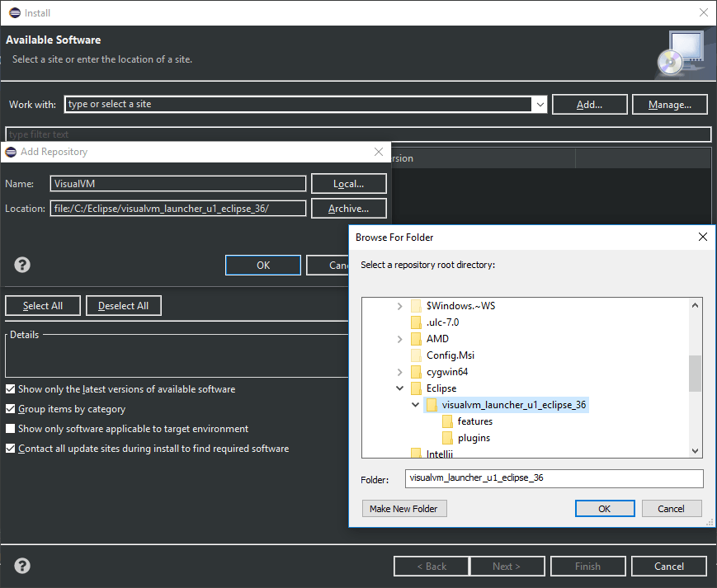
Task: Click the Location input field
Action: (177, 209)
